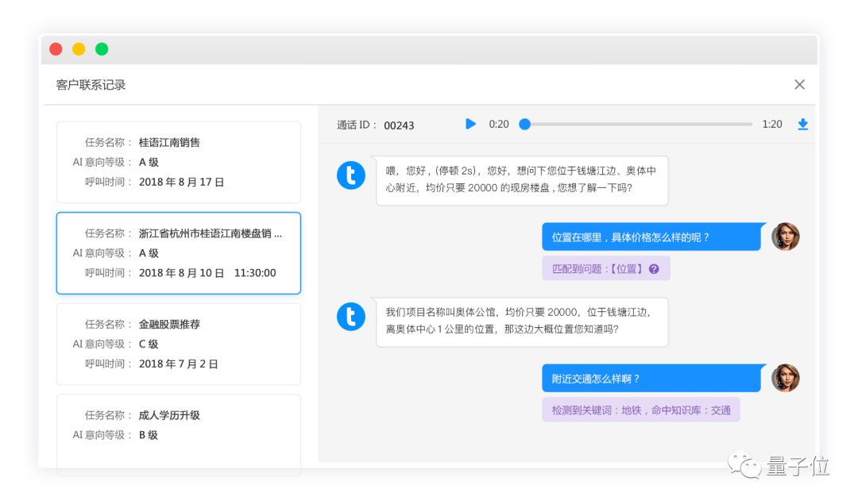Click the C 级 intention level
This screenshot has height=504, width=858.
[149, 344]
